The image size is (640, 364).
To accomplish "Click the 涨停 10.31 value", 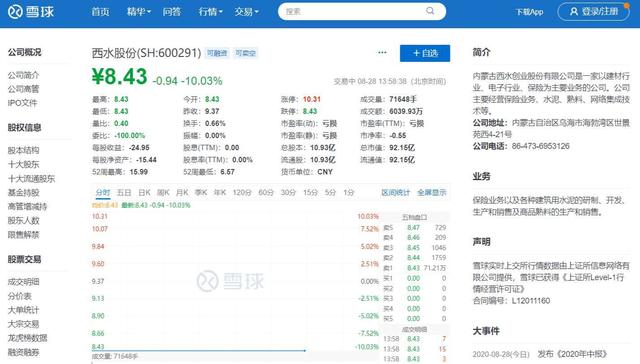I will click(x=312, y=99).
